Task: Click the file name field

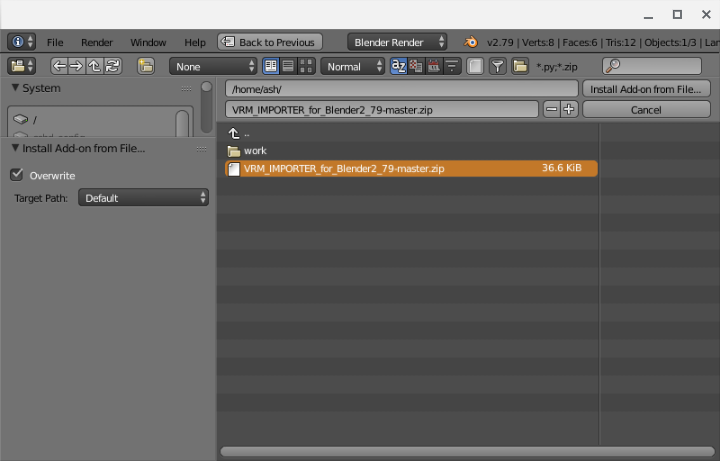Action: pyautogui.click(x=382, y=109)
